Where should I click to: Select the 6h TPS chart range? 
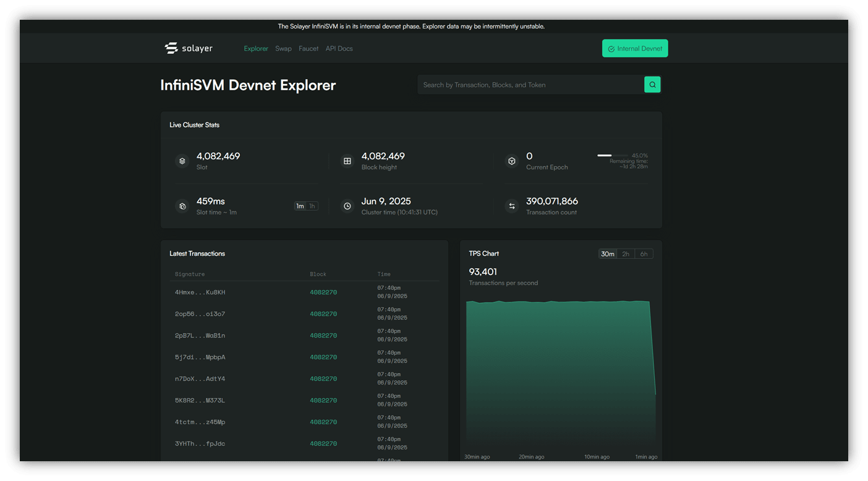[x=644, y=254]
